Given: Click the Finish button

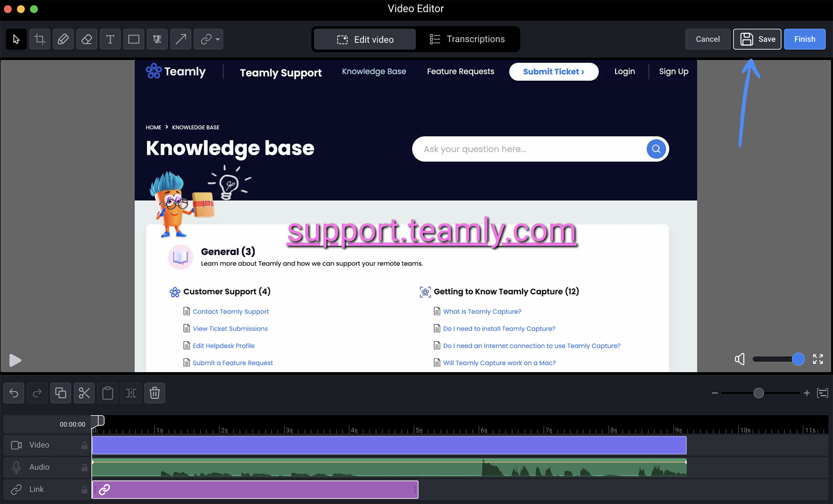Looking at the screenshot, I should 805,39.
